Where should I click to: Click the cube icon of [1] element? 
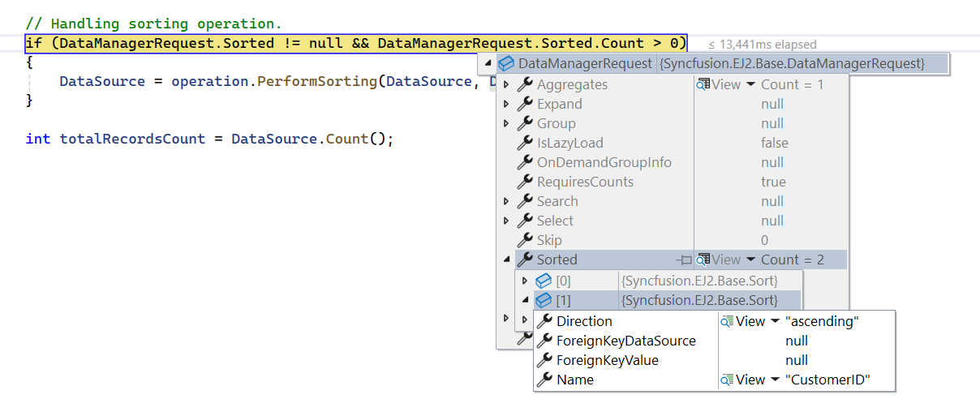pos(544,300)
